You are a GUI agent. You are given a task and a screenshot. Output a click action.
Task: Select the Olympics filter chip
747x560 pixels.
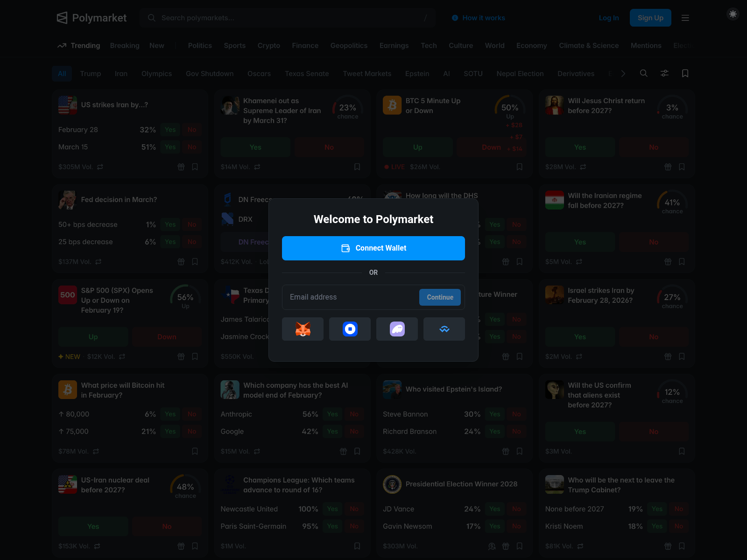coord(156,73)
